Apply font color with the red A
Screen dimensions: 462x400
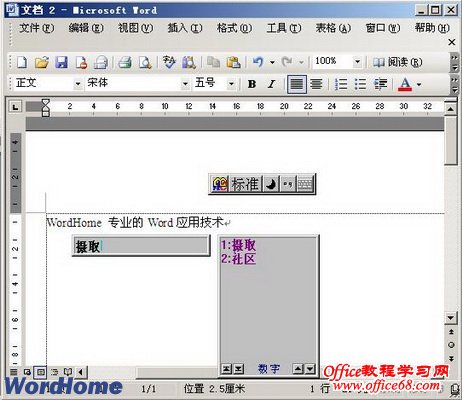click(x=405, y=84)
